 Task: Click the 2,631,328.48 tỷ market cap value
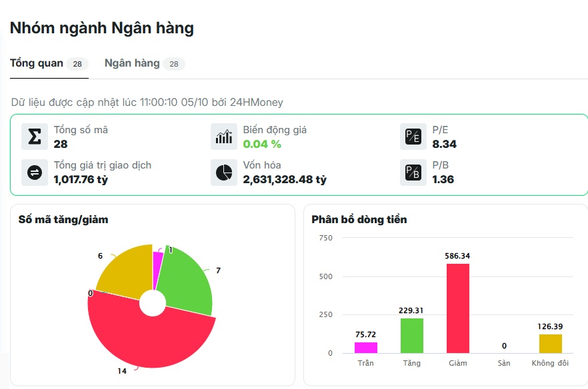285,179
